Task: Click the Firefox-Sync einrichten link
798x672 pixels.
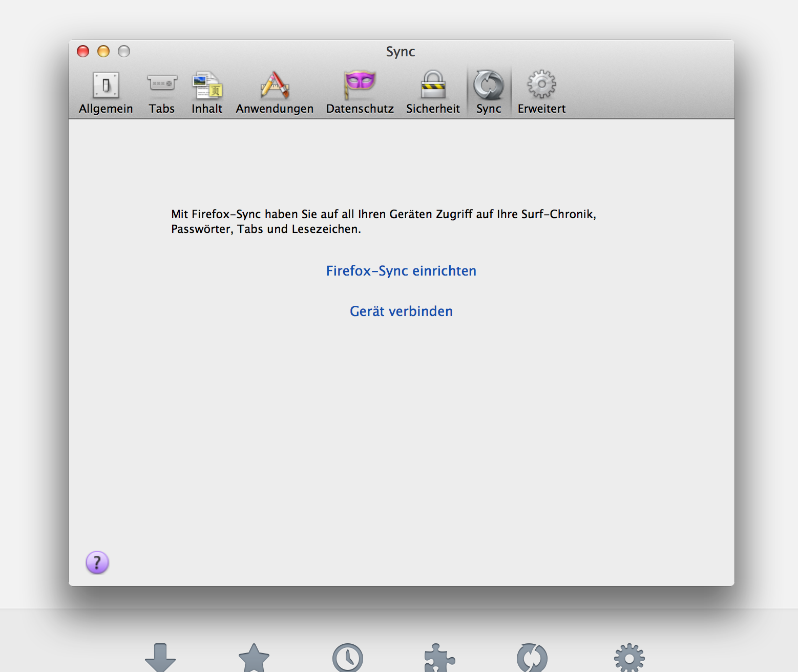Action: [401, 271]
